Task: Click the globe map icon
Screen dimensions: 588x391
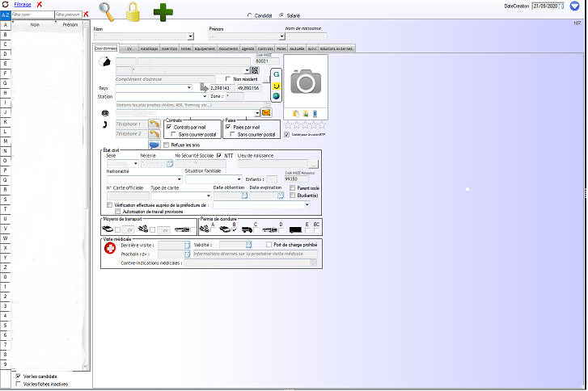Action: [277, 97]
